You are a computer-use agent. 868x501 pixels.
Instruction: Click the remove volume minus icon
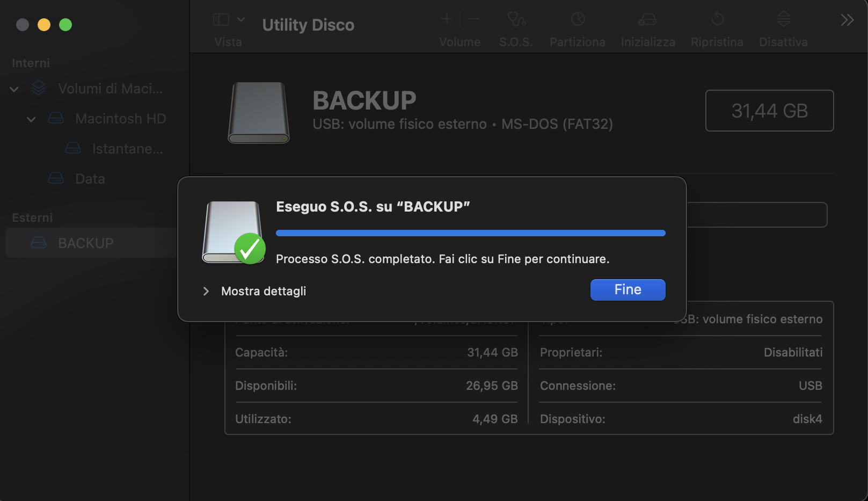tap(473, 20)
